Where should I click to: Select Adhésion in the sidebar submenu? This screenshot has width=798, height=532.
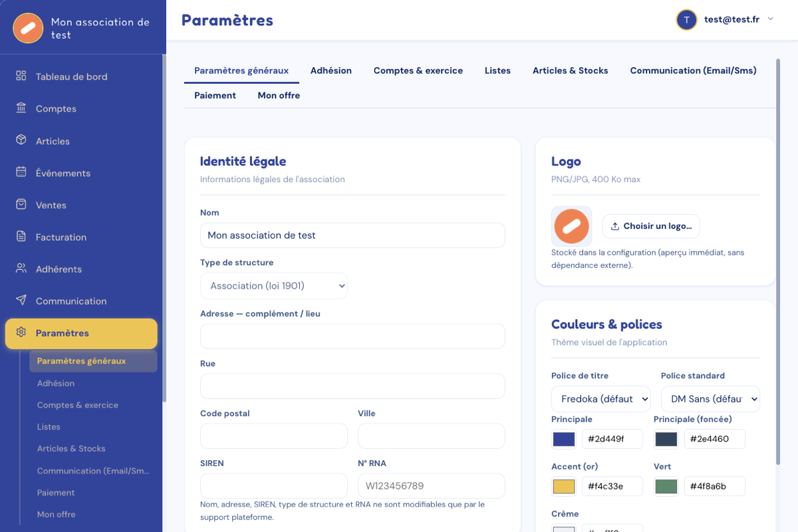(x=93, y=383)
